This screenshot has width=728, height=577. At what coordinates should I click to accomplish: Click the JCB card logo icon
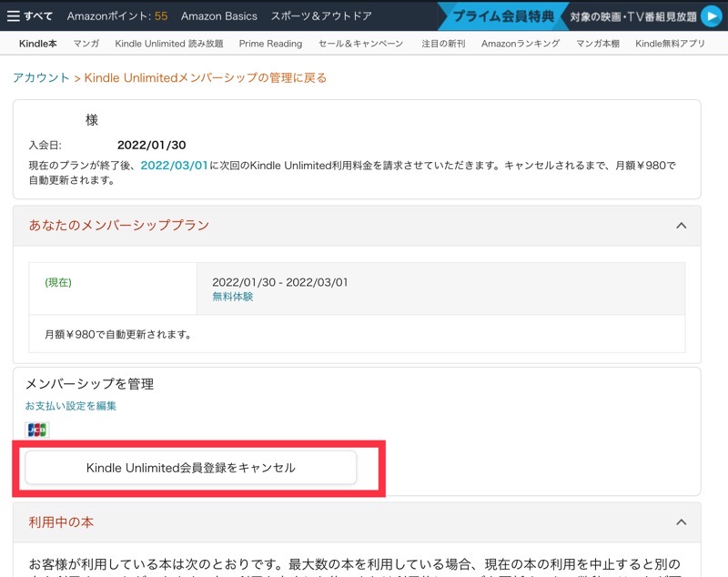[x=36, y=430]
